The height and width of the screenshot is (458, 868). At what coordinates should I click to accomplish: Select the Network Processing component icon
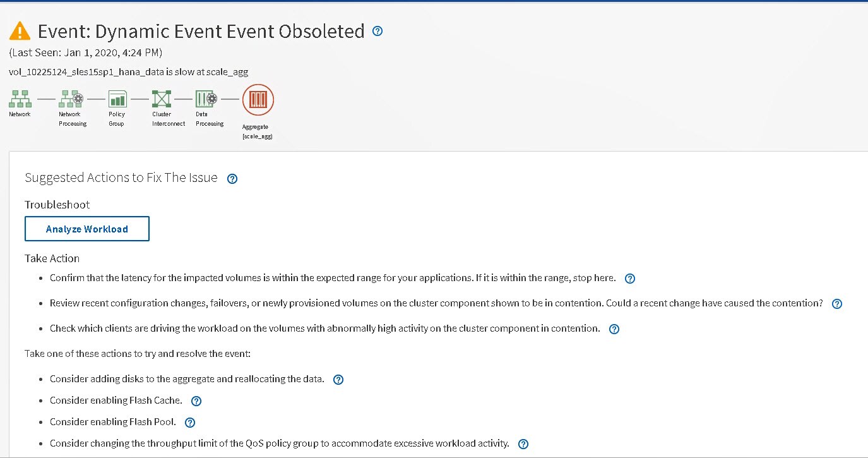pos(70,99)
